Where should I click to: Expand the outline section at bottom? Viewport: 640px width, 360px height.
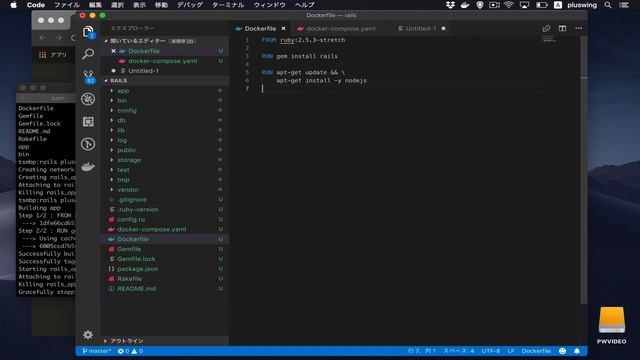165,341
